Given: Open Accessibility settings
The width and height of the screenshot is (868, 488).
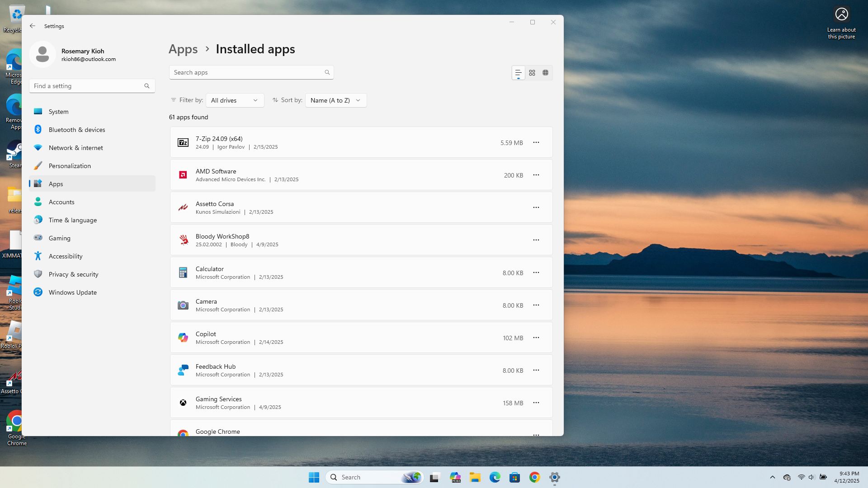Looking at the screenshot, I should tap(92, 256).
